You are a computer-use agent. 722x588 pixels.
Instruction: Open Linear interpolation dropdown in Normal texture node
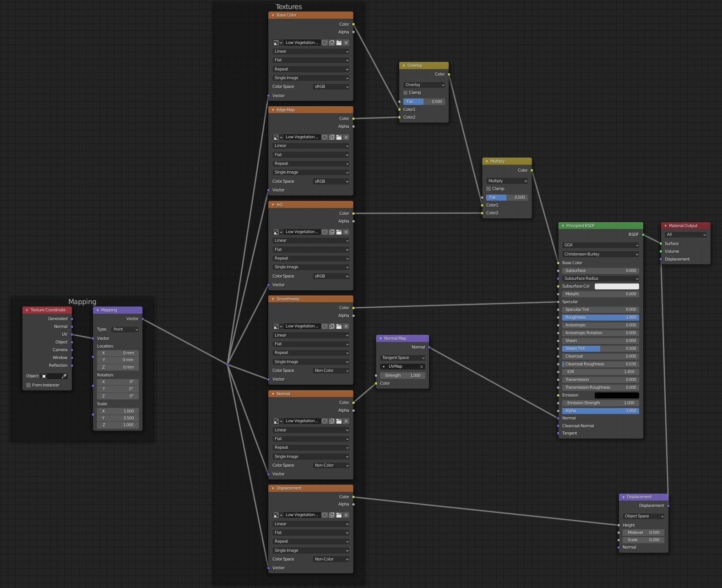(x=311, y=430)
